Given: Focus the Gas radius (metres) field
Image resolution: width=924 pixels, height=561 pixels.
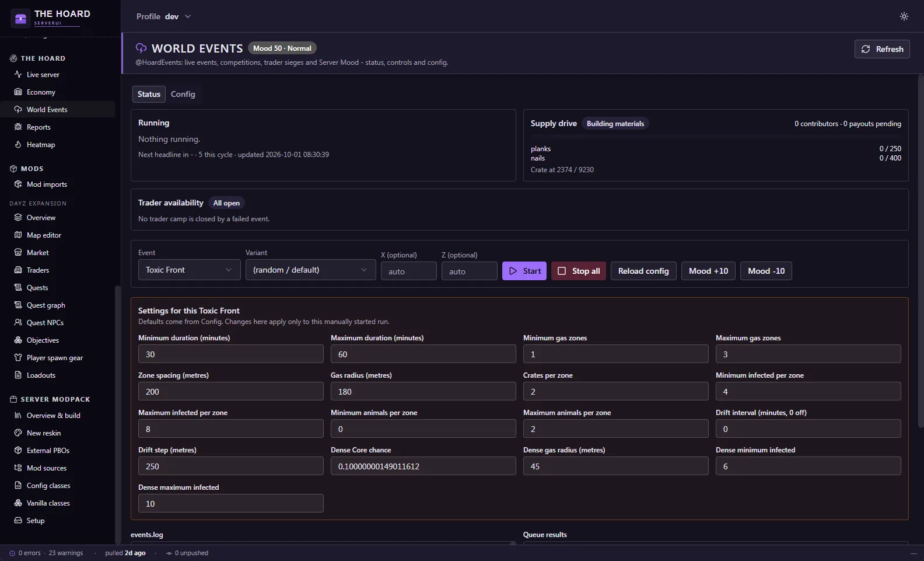Looking at the screenshot, I should pyautogui.click(x=423, y=391).
